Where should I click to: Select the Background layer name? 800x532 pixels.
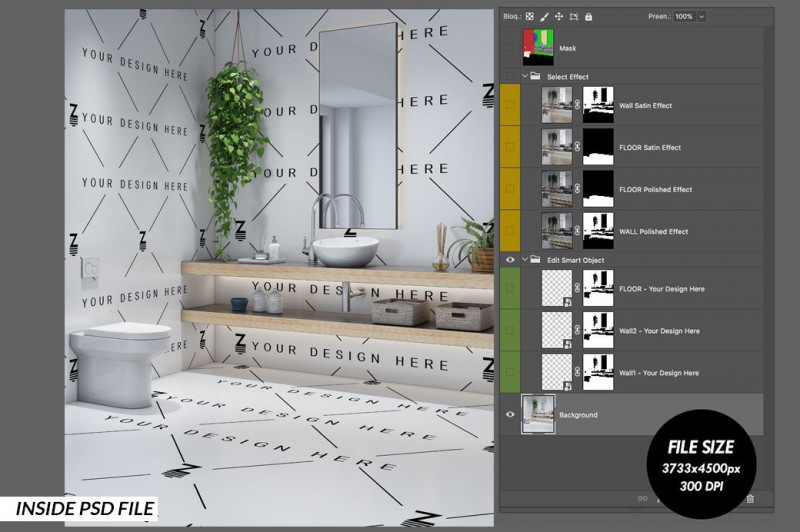[578, 415]
